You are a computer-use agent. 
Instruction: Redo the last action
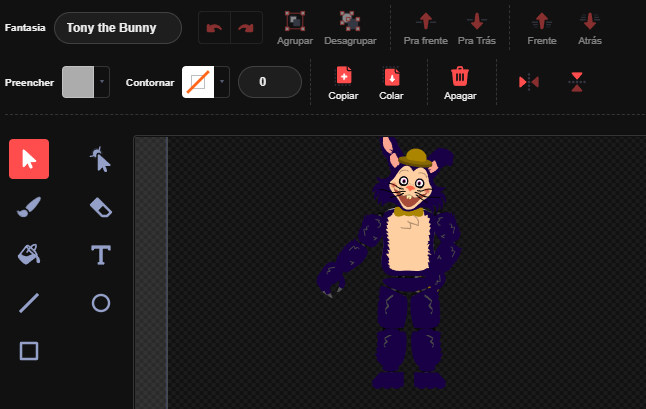click(246, 28)
